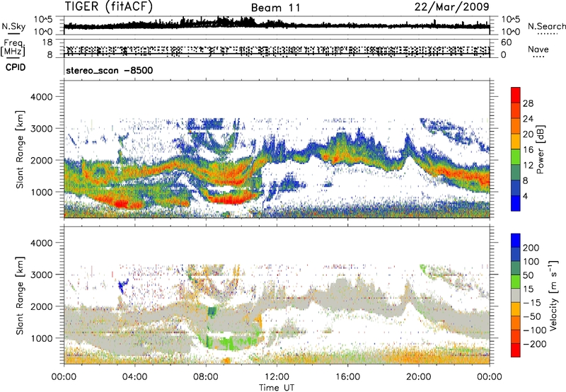Screen dimensions: 566x392
Task: Click the '08:00' time axis label
Action: [206, 377]
